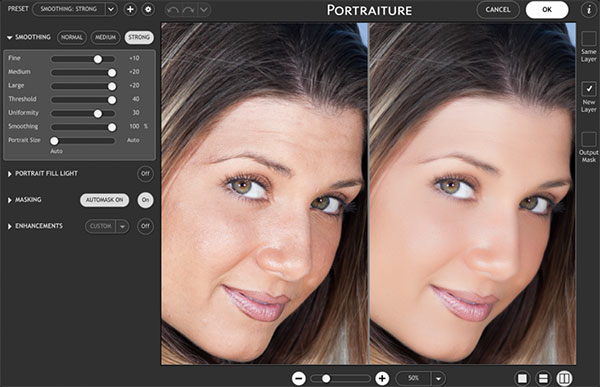Open preset settings gear icon

(148, 9)
